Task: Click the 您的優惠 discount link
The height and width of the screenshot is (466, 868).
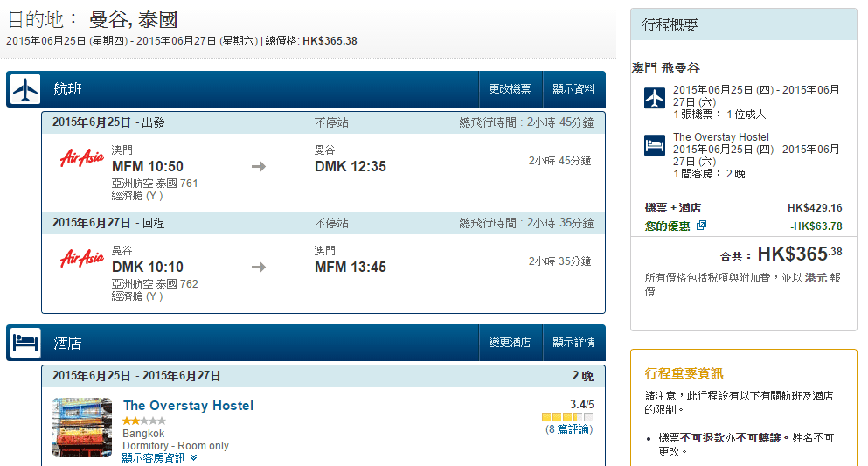Action: point(667,226)
